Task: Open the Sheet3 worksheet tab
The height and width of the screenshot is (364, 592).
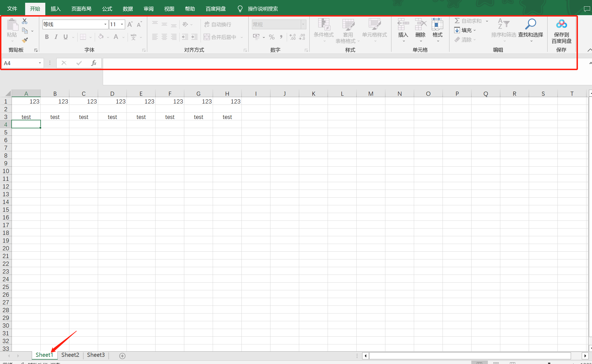Action: point(96,355)
